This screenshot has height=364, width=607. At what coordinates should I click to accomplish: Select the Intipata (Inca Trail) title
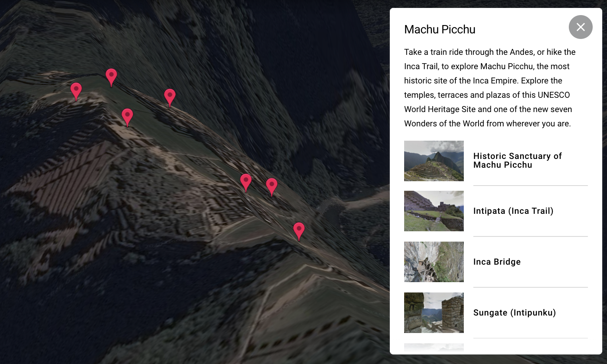(513, 211)
